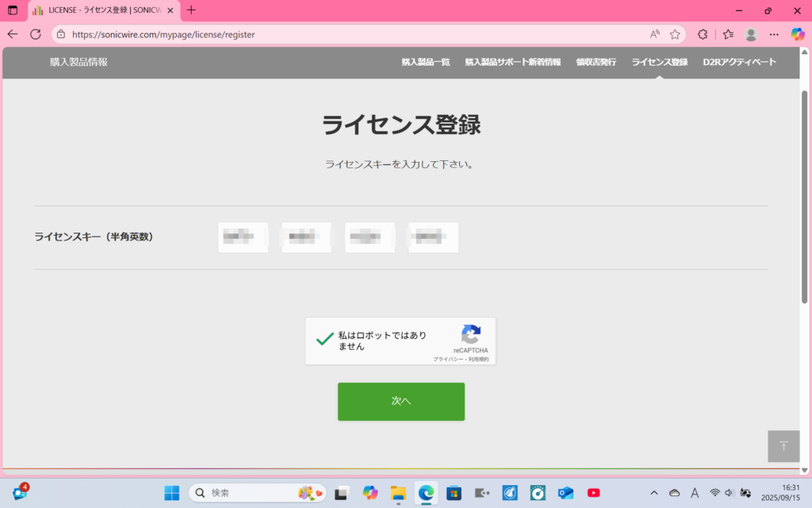Open reCAPTCHA プライバシー link
This screenshot has width=812, height=508.
(x=447, y=360)
